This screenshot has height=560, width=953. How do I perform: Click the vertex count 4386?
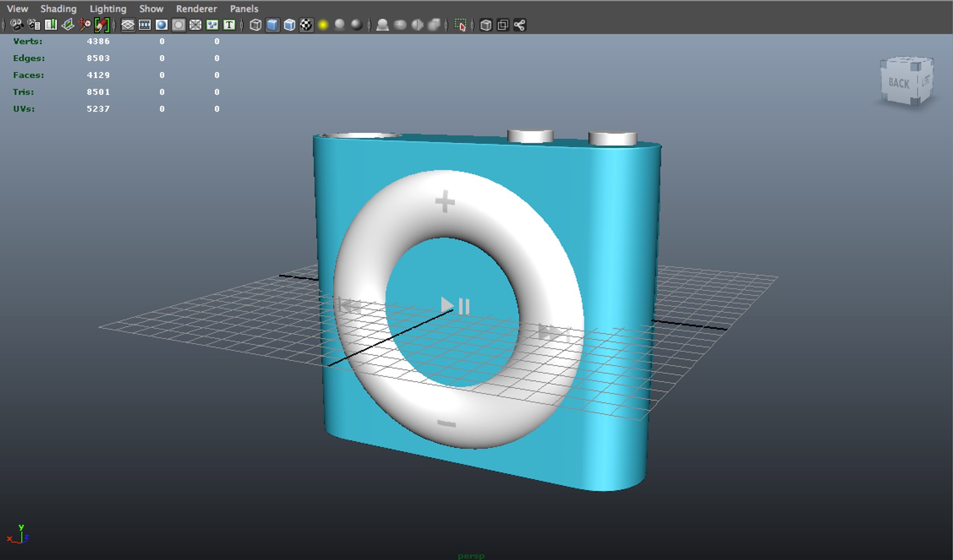98,41
